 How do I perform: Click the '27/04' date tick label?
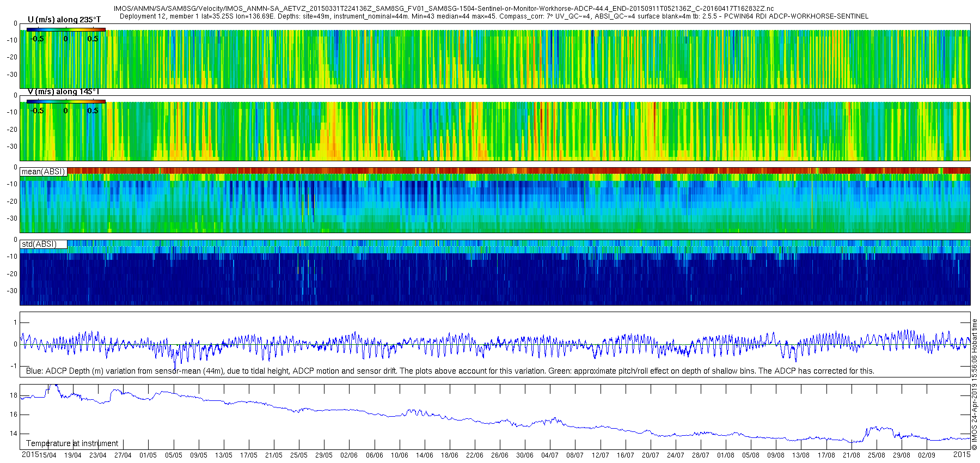point(123,455)
